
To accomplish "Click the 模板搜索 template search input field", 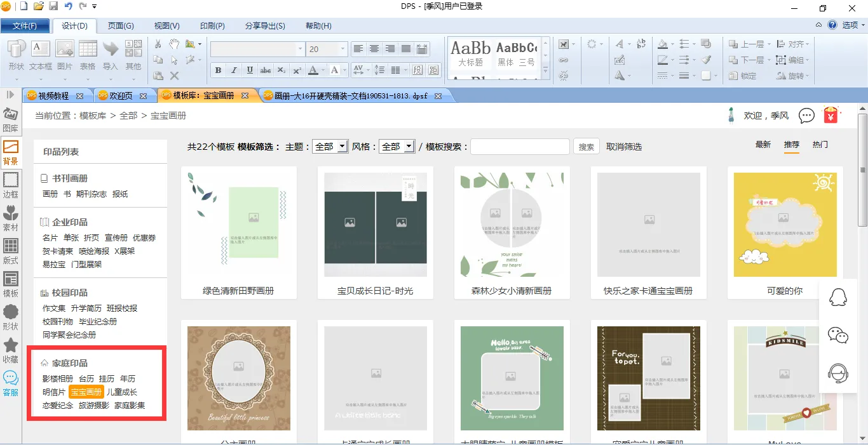I will pyautogui.click(x=520, y=147).
